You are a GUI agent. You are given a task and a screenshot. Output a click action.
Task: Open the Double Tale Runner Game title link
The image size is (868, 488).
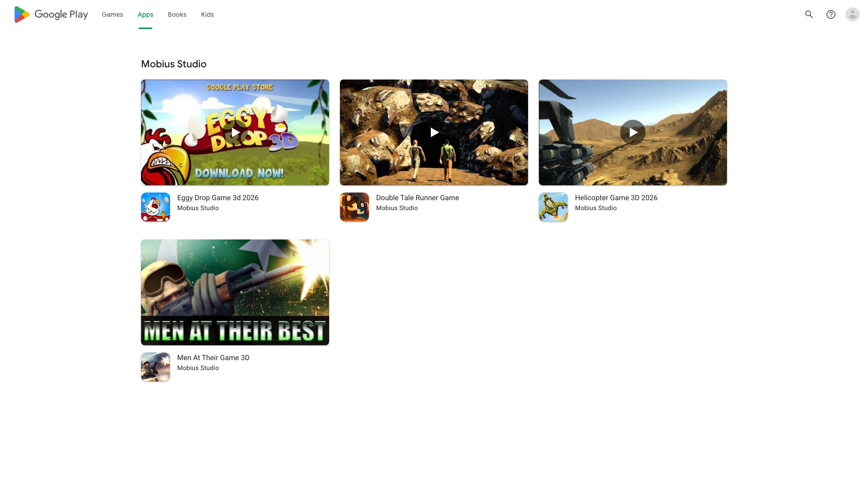click(417, 198)
